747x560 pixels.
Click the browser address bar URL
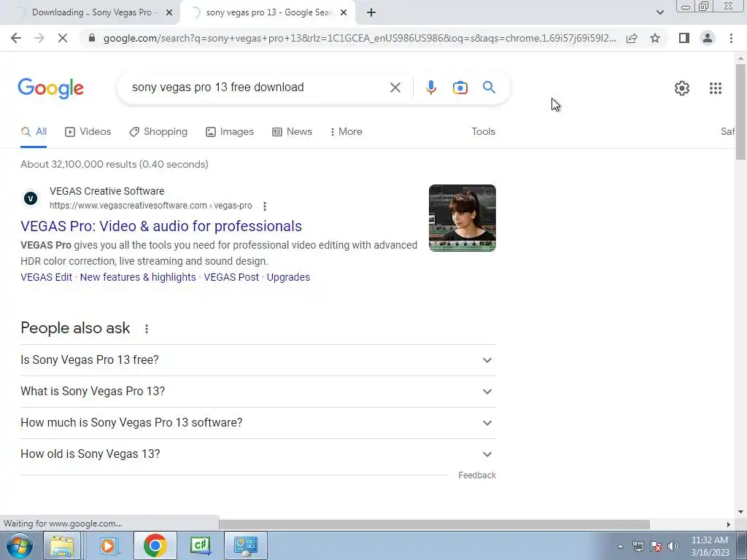pos(360,38)
